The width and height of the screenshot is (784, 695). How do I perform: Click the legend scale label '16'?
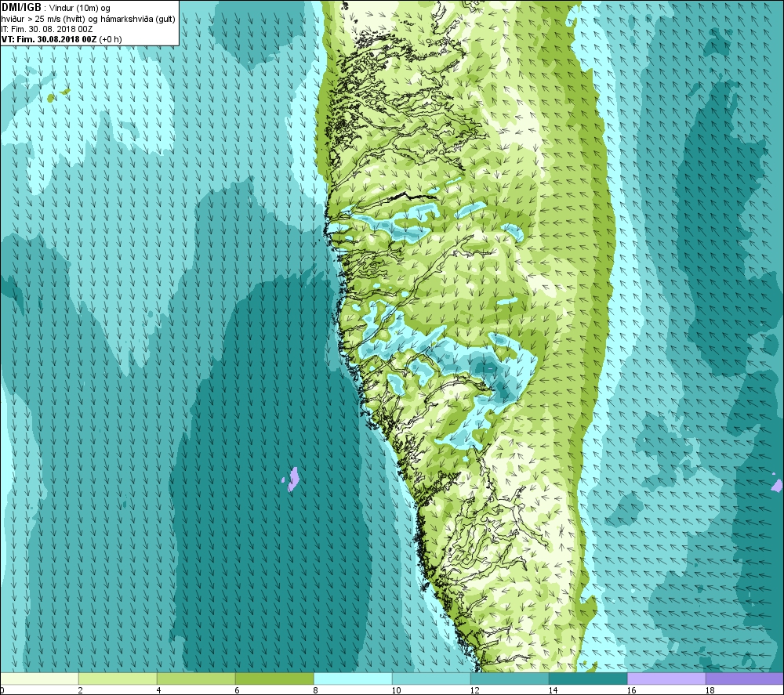(x=631, y=690)
